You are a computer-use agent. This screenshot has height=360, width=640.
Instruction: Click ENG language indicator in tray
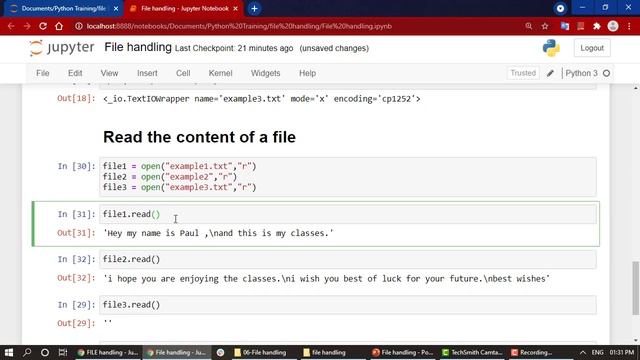tap(598, 352)
